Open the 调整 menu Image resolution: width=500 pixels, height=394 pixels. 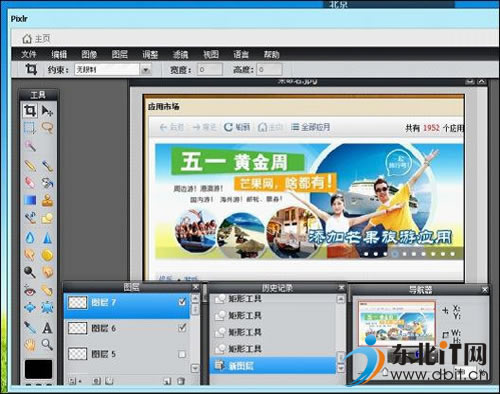pos(150,54)
